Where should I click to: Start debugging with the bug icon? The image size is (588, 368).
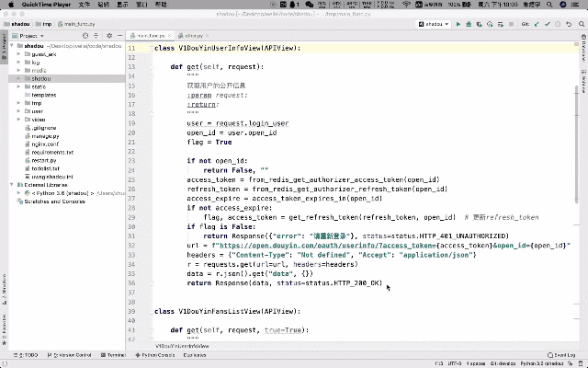[x=469, y=24]
